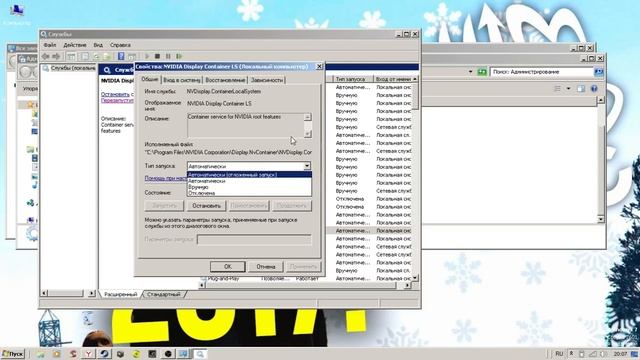Open the 'Тип запуска' combo box arrow
The image size is (640, 360).
307,166
